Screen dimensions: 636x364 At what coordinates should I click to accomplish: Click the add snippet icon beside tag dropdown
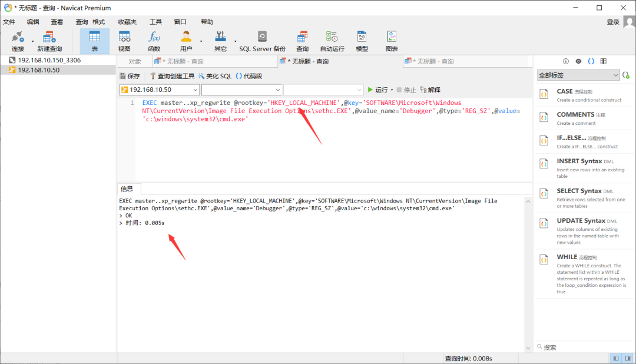point(626,75)
